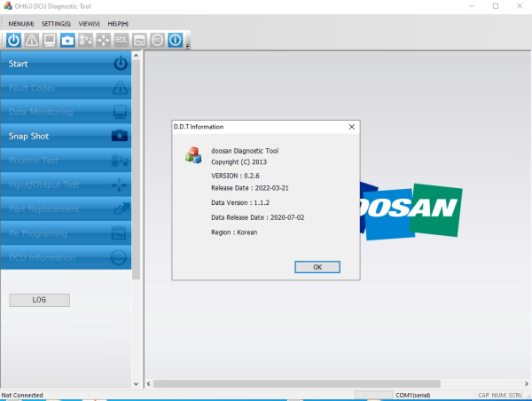This screenshot has height=401, width=532.
Task: Click the CAP status indicator
Action: coord(483,395)
